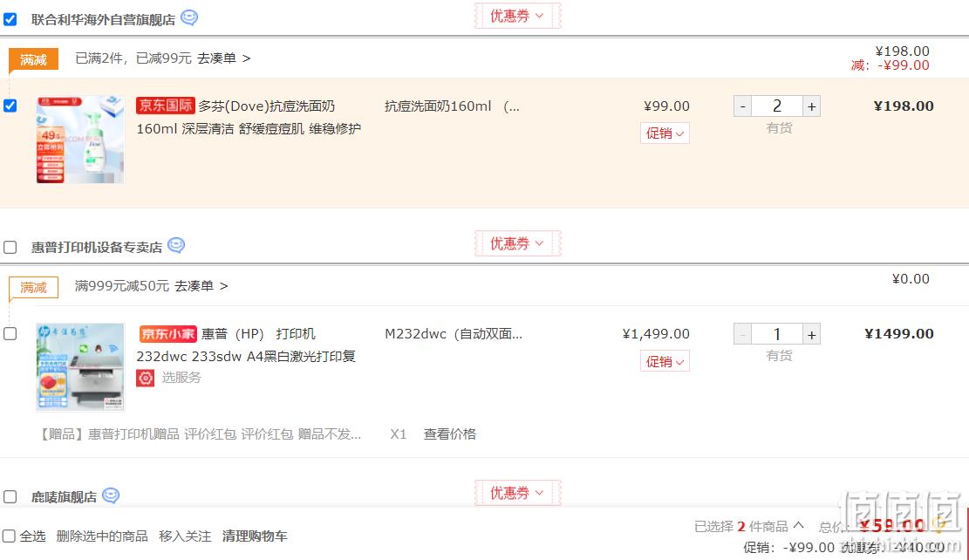Click 删除选中的商品 in bottom bar

[x=102, y=536]
